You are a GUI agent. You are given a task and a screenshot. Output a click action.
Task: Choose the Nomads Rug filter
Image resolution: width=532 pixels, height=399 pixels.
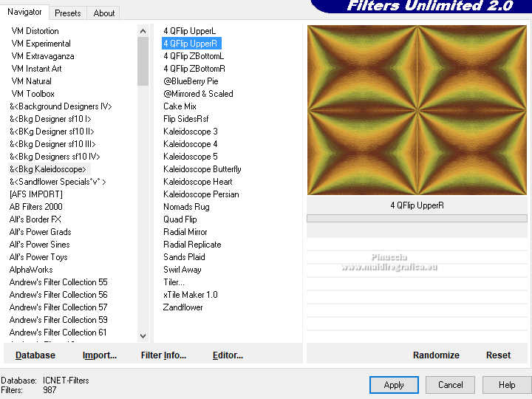[186, 207]
